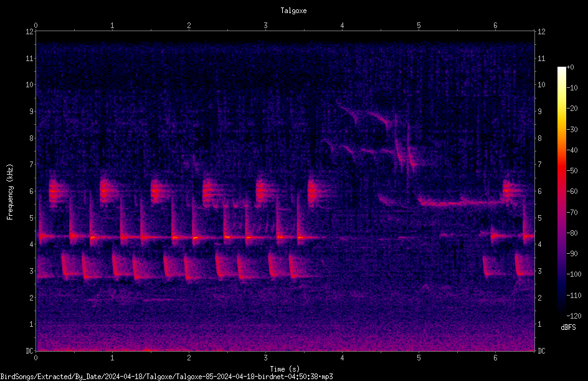Click the long horizontal call near 5.5 kHz
This screenshot has width=588, height=381.
click(462, 203)
